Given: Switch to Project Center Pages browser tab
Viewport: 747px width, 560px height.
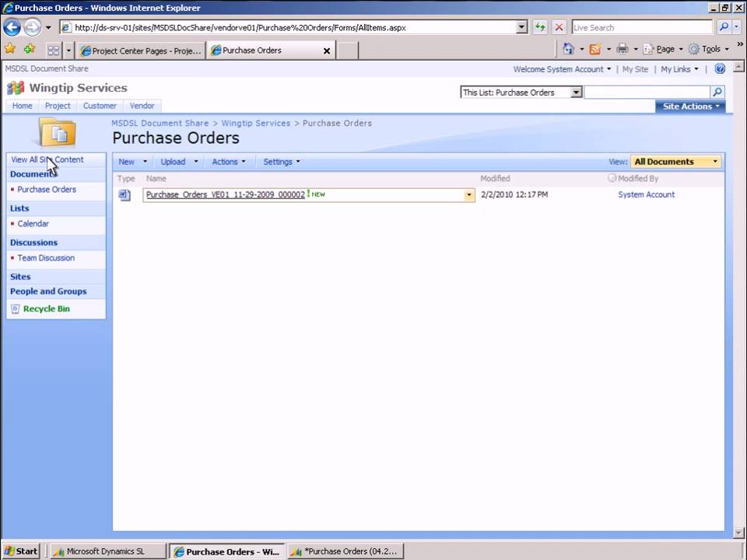Looking at the screenshot, I should click(x=141, y=51).
